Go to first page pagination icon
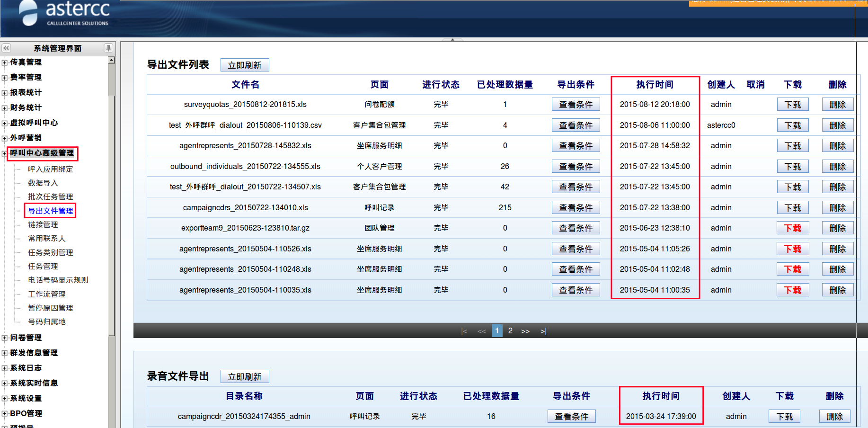Viewport: 868px width, 428px height. (464, 331)
